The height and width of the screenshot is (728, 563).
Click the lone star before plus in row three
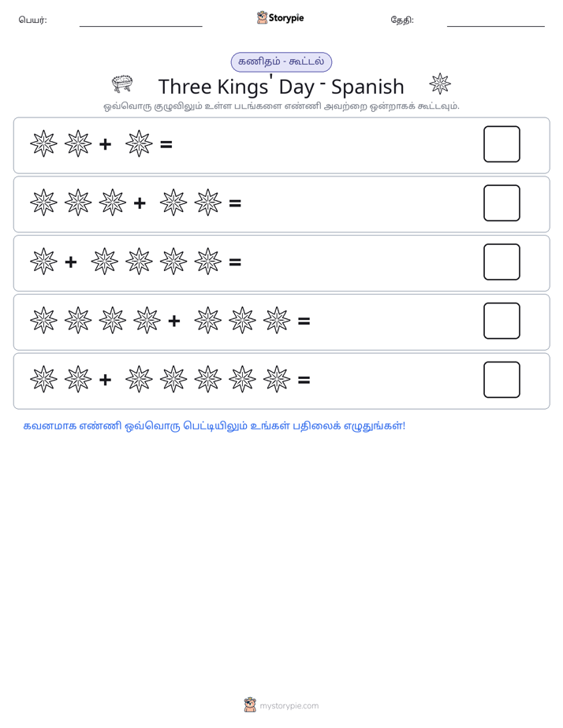43,261
